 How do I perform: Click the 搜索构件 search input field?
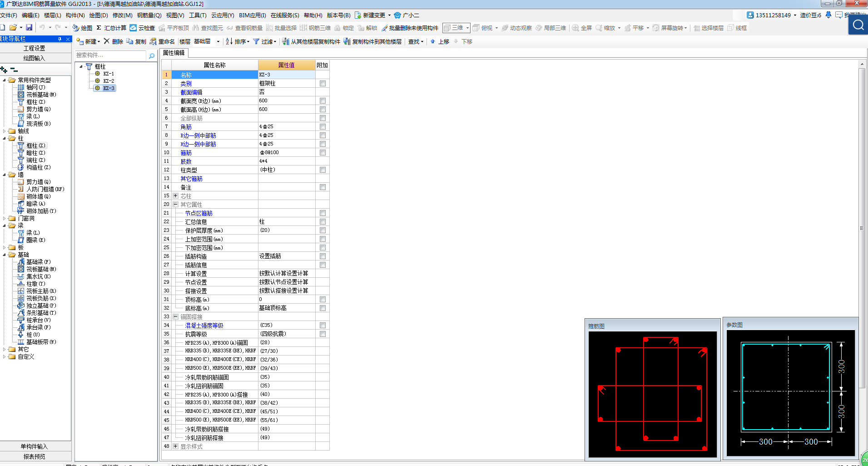111,55
